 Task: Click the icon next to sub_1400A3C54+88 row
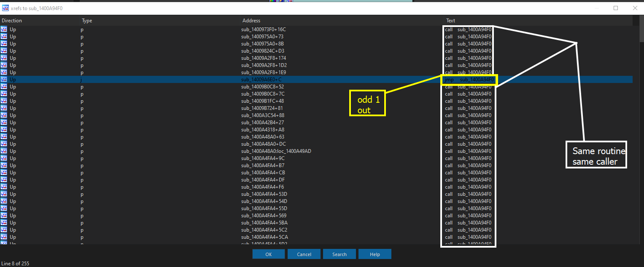[4, 115]
